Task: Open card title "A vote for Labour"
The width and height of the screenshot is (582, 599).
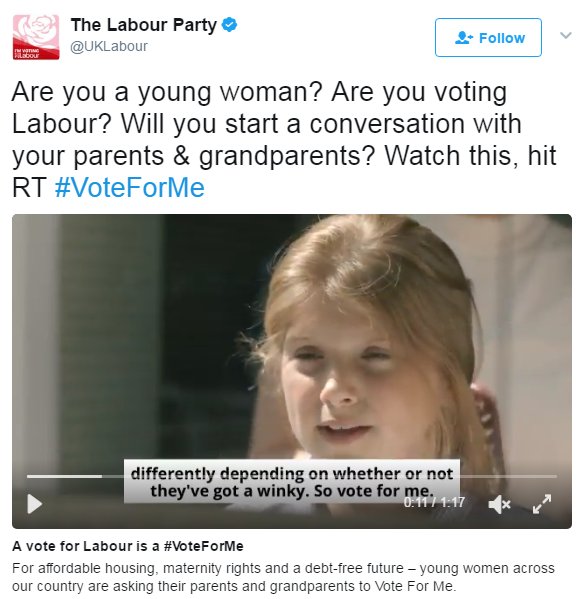Action: [x=128, y=546]
